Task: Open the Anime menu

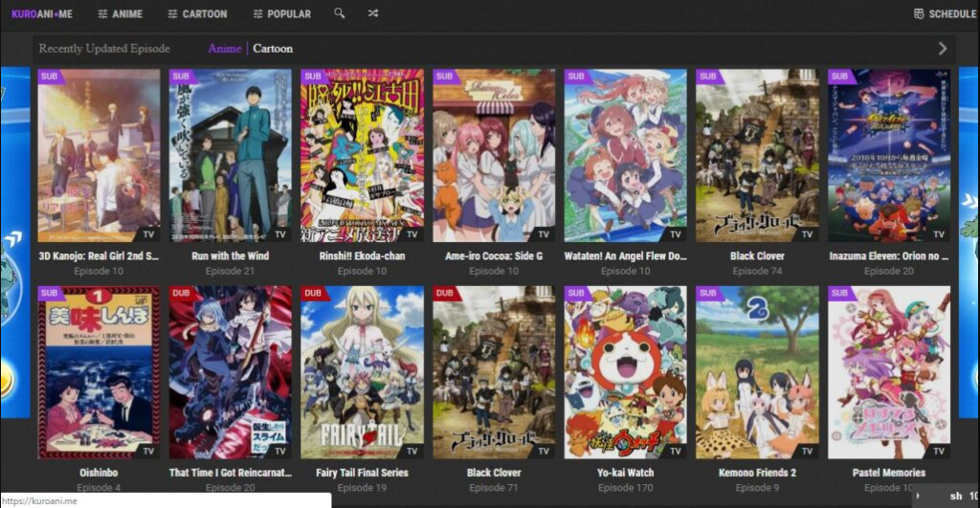Action: click(120, 13)
